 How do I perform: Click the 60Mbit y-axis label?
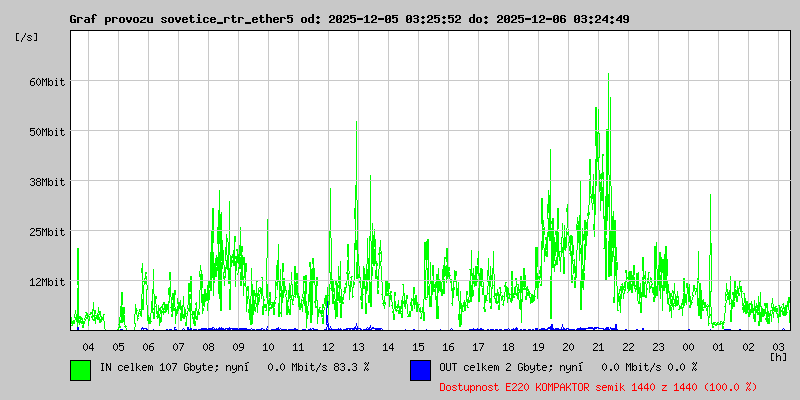pyautogui.click(x=46, y=81)
